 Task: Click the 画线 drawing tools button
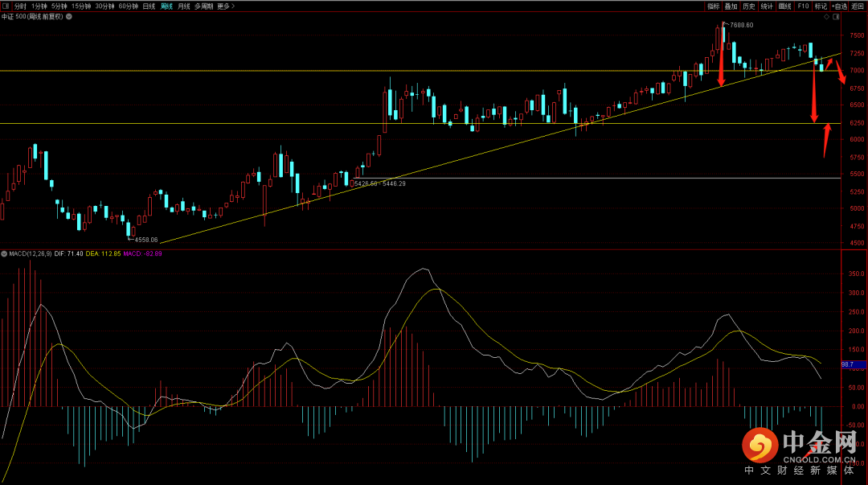(x=784, y=6)
